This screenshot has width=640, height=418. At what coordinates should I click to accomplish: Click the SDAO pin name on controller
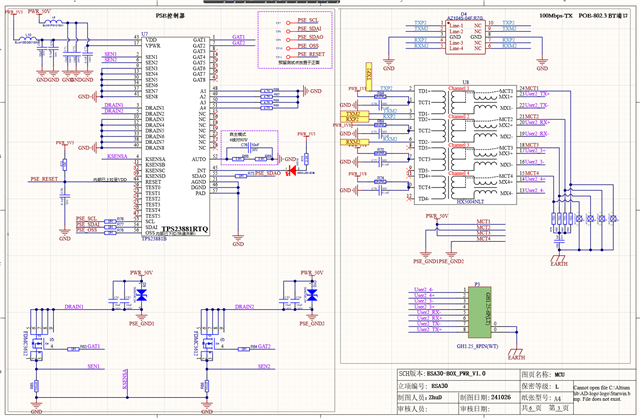pyautogui.click(x=199, y=176)
